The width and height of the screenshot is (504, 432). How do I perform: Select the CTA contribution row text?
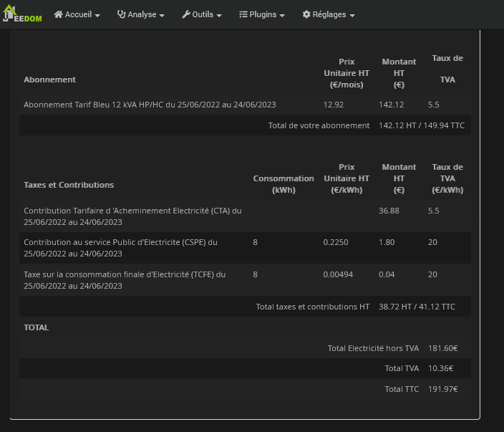pos(132,216)
